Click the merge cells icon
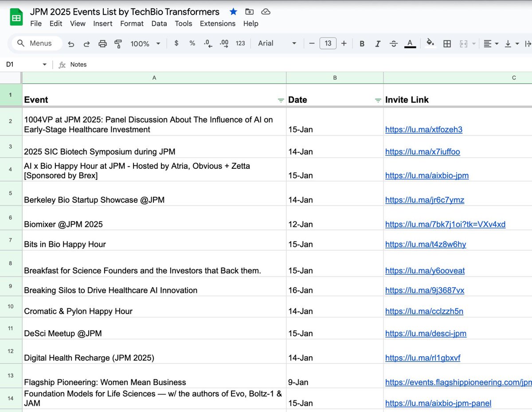 click(x=464, y=43)
